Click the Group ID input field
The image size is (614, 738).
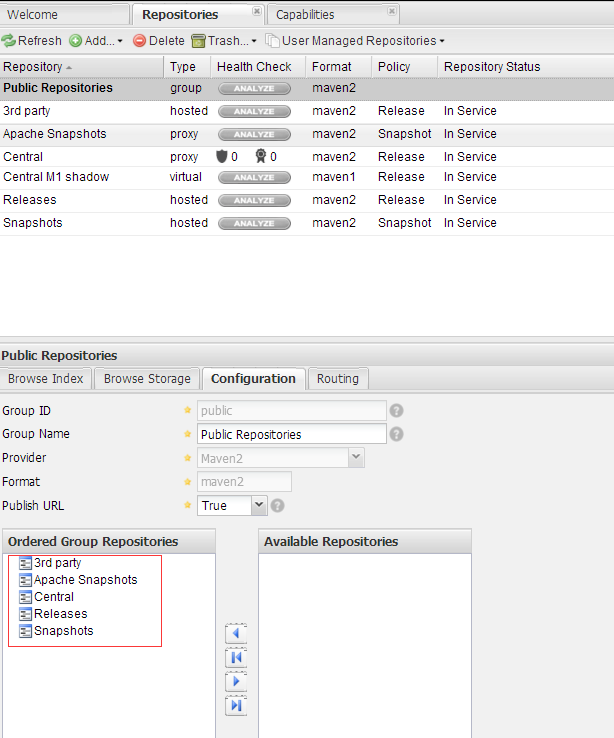tap(292, 411)
